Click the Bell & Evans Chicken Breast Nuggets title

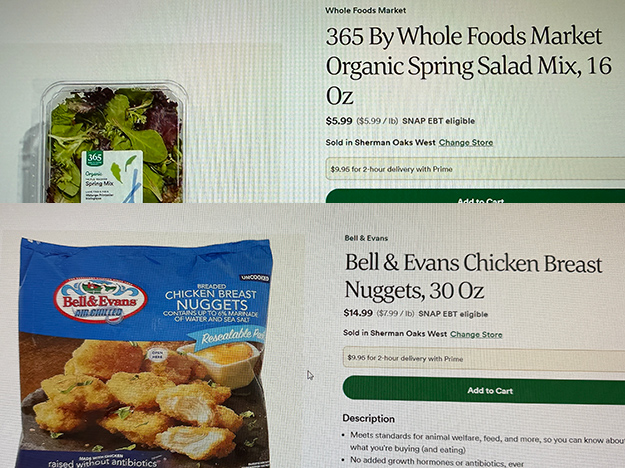[x=474, y=276]
